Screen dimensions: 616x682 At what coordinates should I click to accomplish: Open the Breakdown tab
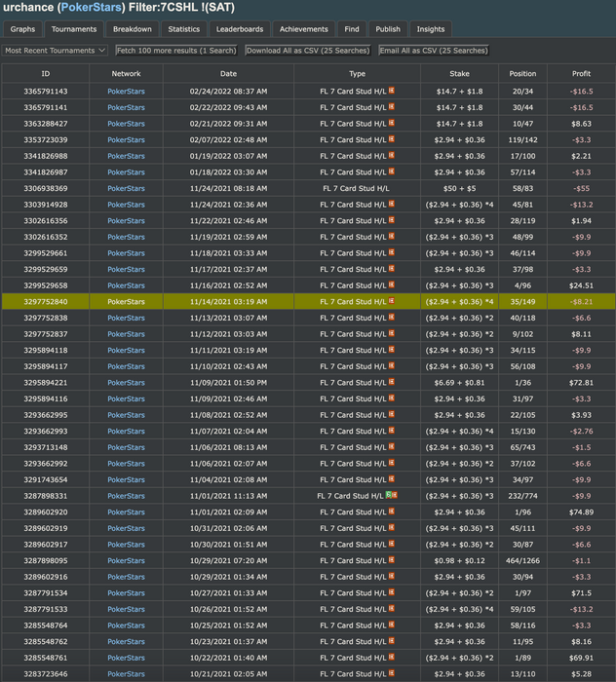[x=133, y=29]
